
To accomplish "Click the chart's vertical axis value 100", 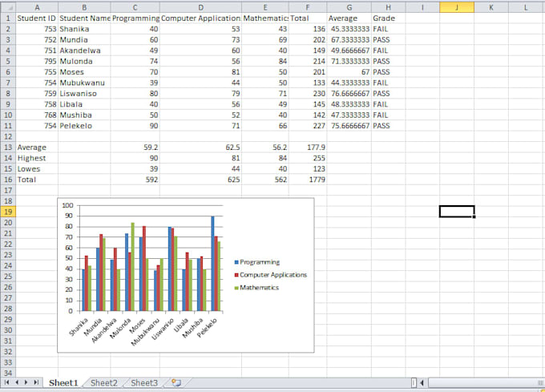I will tap(67, 205).
